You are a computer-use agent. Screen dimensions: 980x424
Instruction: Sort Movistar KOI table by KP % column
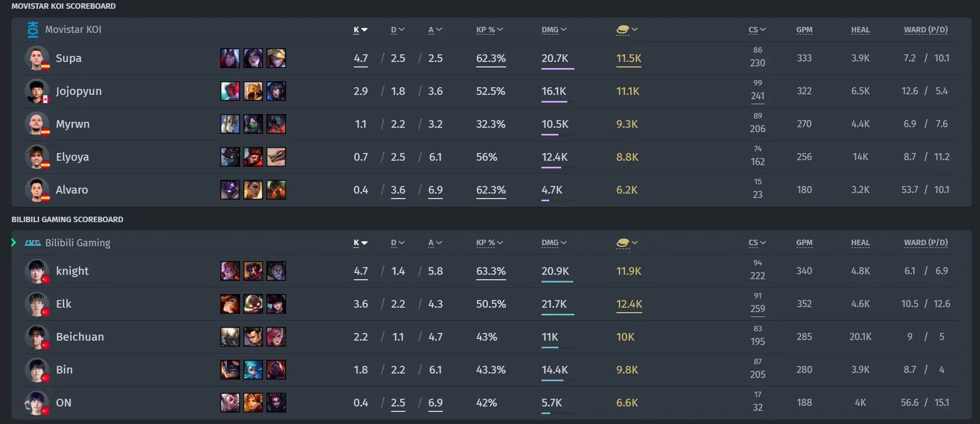489,30
